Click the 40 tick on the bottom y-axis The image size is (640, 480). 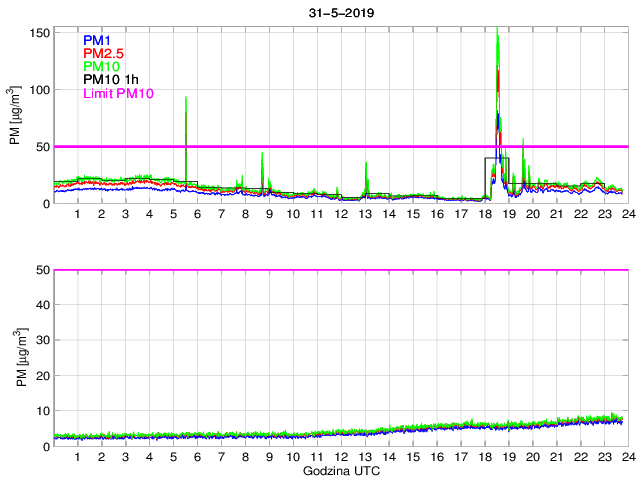[42, 305]
